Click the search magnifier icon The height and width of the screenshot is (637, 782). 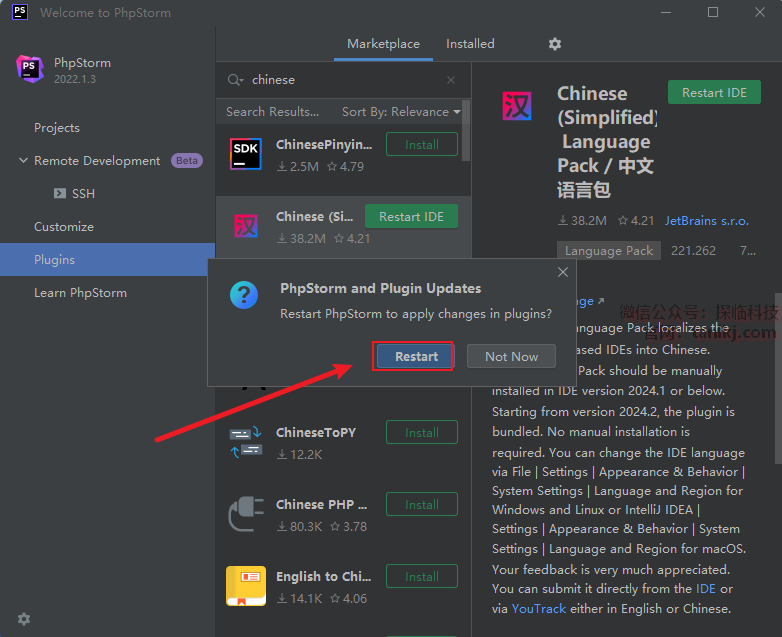tap(235, 80)
